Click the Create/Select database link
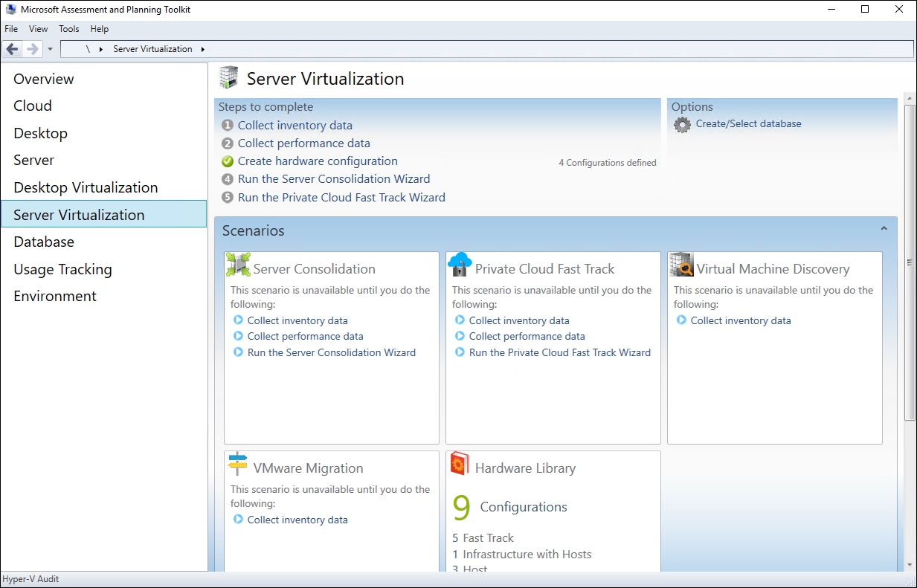The image size is (917, 588). (748, 124)
